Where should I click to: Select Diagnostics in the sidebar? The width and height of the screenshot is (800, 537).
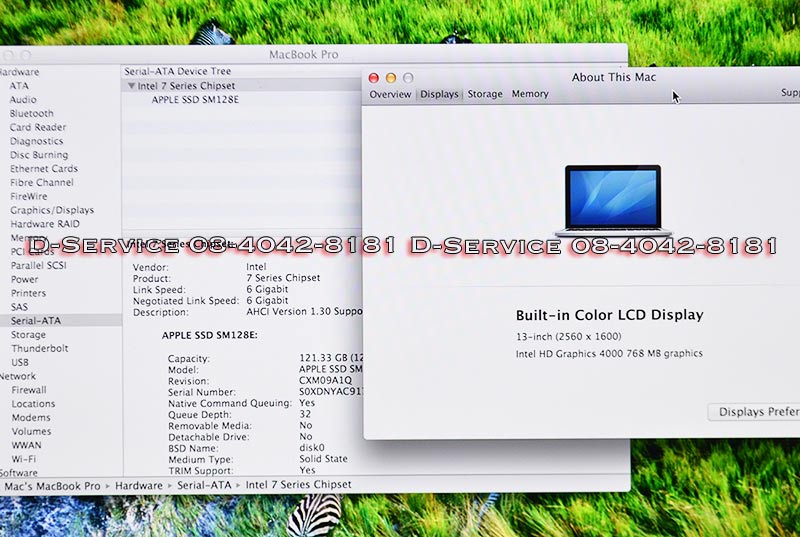click(37, 141)
